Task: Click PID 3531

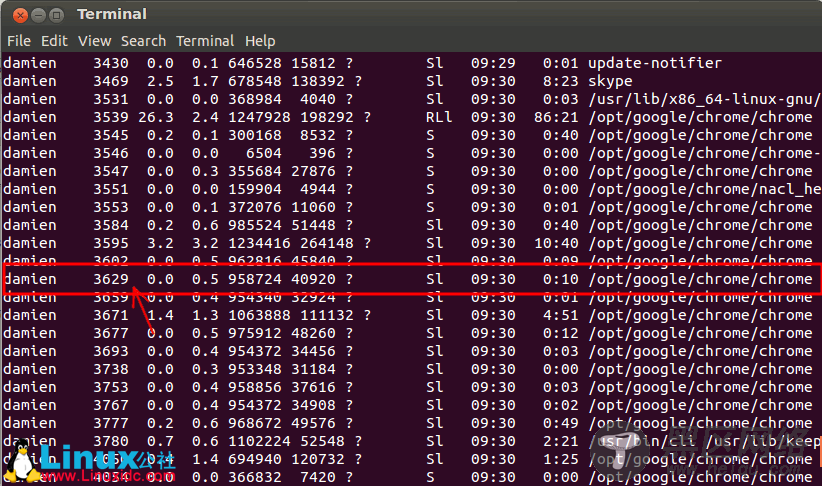Action: click(x=111, y=99)
